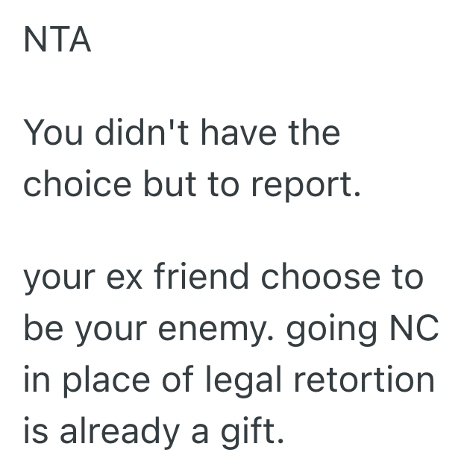Click the word "is" on the last line
This screenshot has width=464, height=476.
click(x=35, y=429)
